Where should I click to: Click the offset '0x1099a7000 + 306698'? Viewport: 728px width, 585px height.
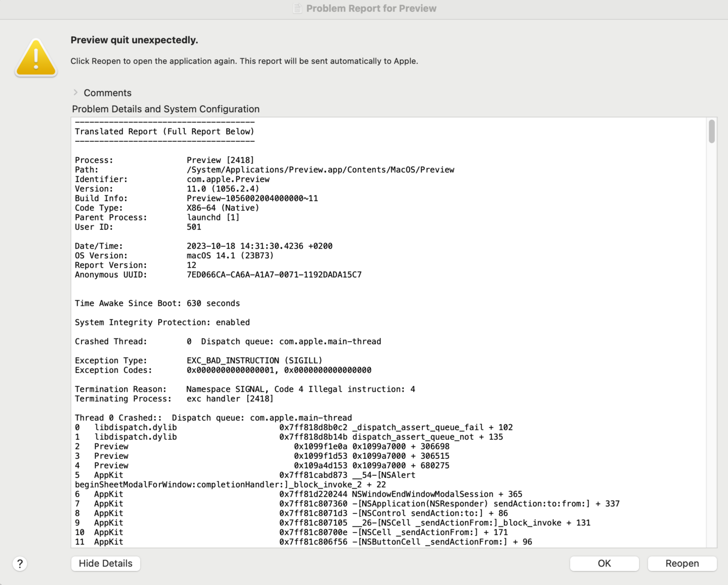click(x=401, y=446)
